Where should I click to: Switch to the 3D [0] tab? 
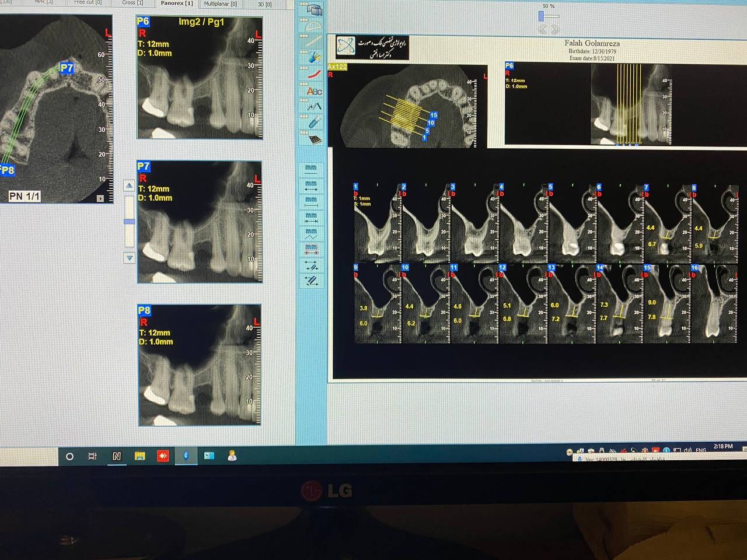[x=265, y=4]
